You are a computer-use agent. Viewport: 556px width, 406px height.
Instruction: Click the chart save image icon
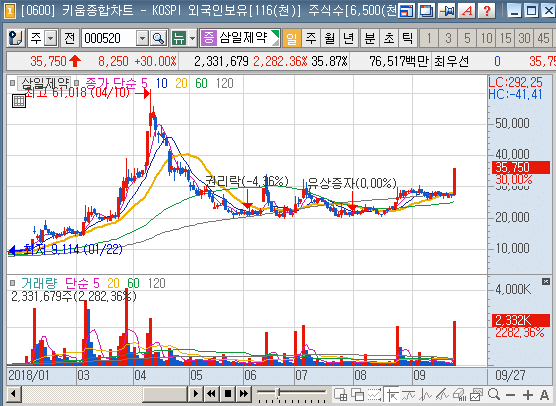click(x=476, y=394)
